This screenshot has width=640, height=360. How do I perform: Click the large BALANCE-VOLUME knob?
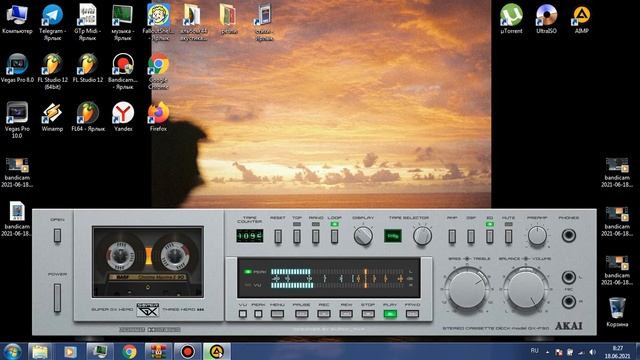(526, 289)
